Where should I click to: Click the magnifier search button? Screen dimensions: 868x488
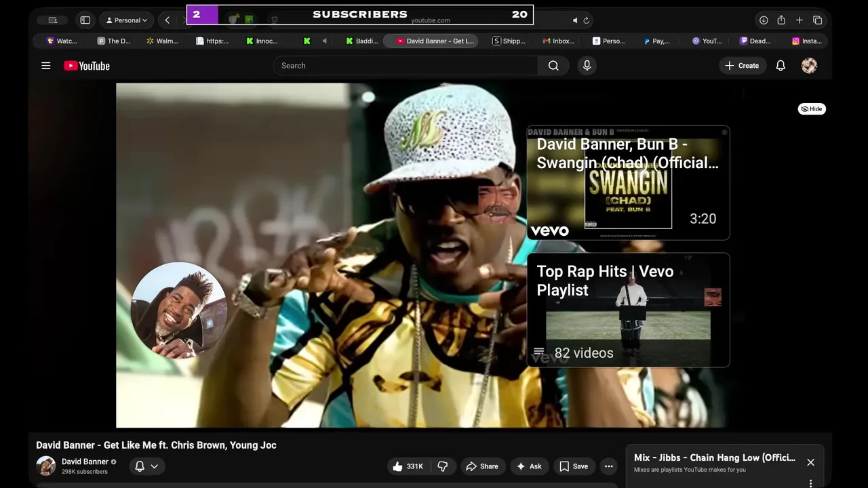point(553,66)
